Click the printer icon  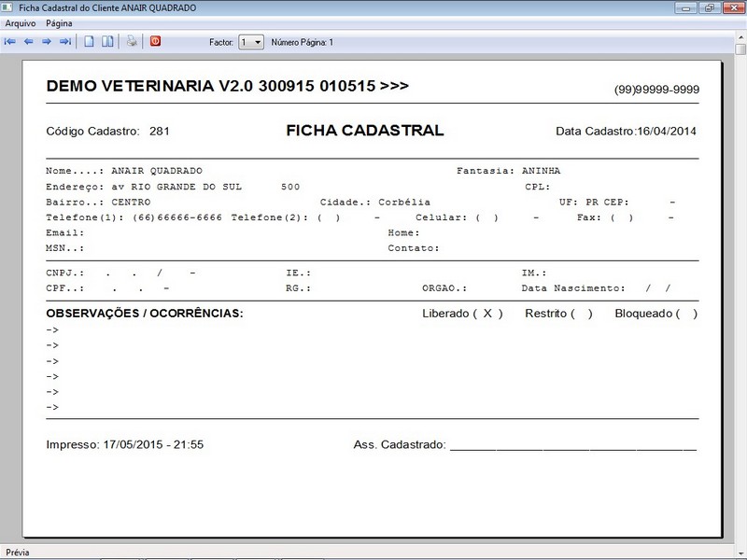point(132,41)
